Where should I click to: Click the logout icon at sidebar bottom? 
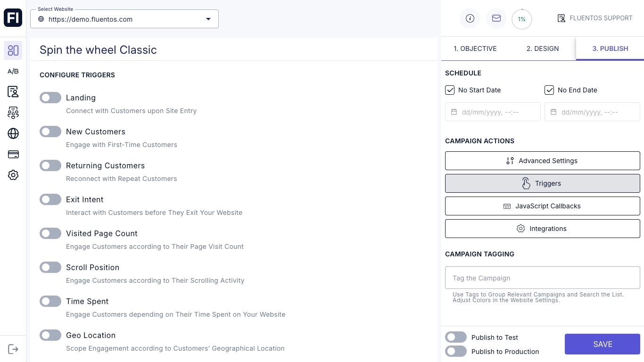coord(13,349)
